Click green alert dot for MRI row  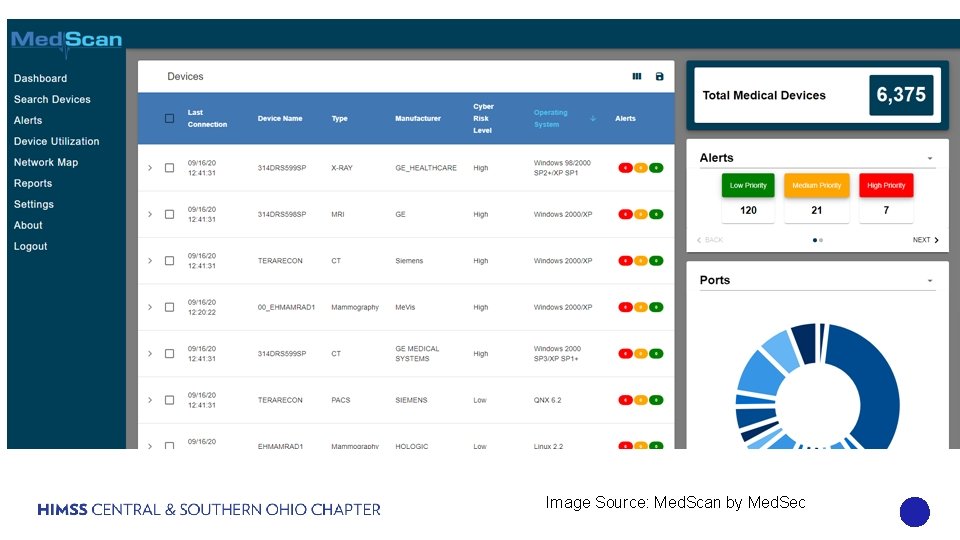point(656,214)
